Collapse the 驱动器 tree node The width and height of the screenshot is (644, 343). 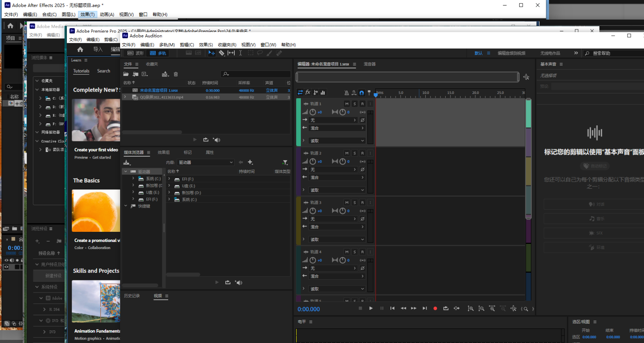point(126,171)
